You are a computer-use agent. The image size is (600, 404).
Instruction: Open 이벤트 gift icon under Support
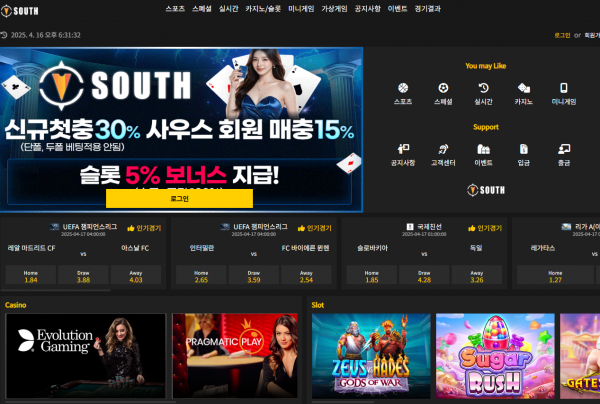coord(483,149)
